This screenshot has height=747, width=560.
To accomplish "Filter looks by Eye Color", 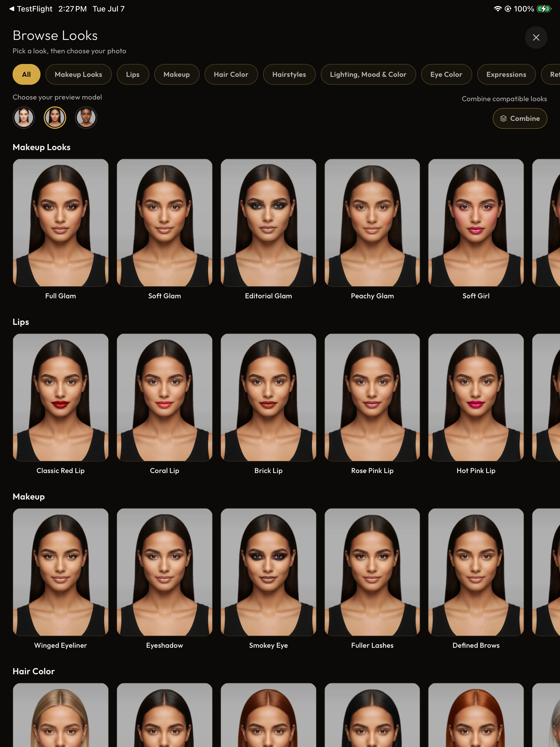I will (x=446, y=74).
